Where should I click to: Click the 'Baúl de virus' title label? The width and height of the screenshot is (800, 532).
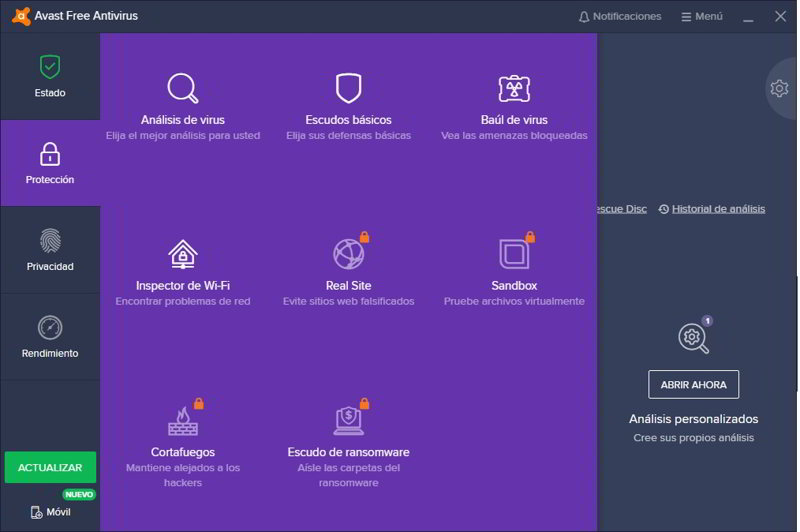[x=514, y=120]
